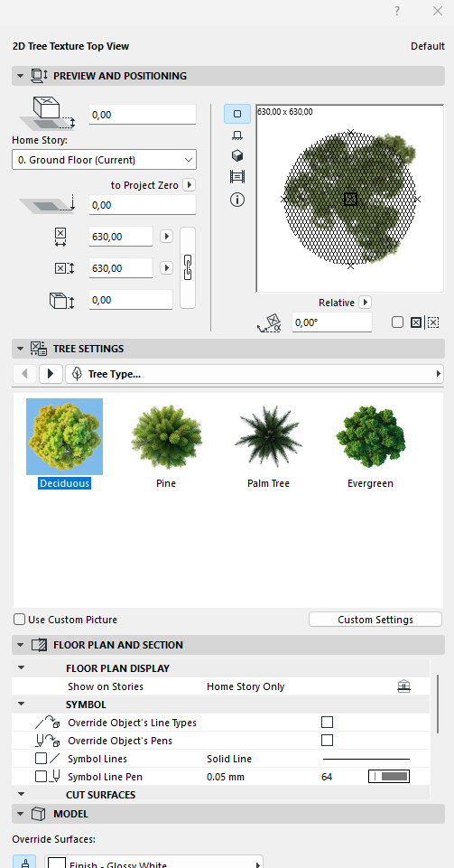Click the elevation to home story field
454x868 pixels.
pos(143,115)
